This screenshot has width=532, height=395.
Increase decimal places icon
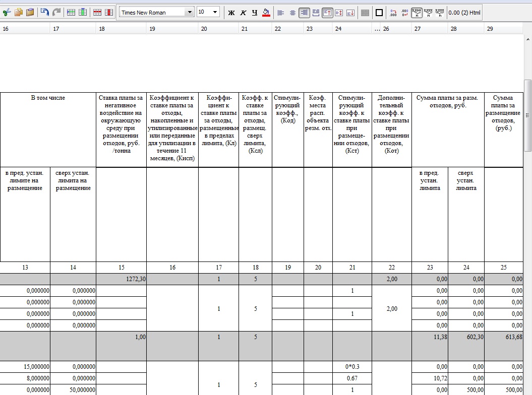click(393, 12)
